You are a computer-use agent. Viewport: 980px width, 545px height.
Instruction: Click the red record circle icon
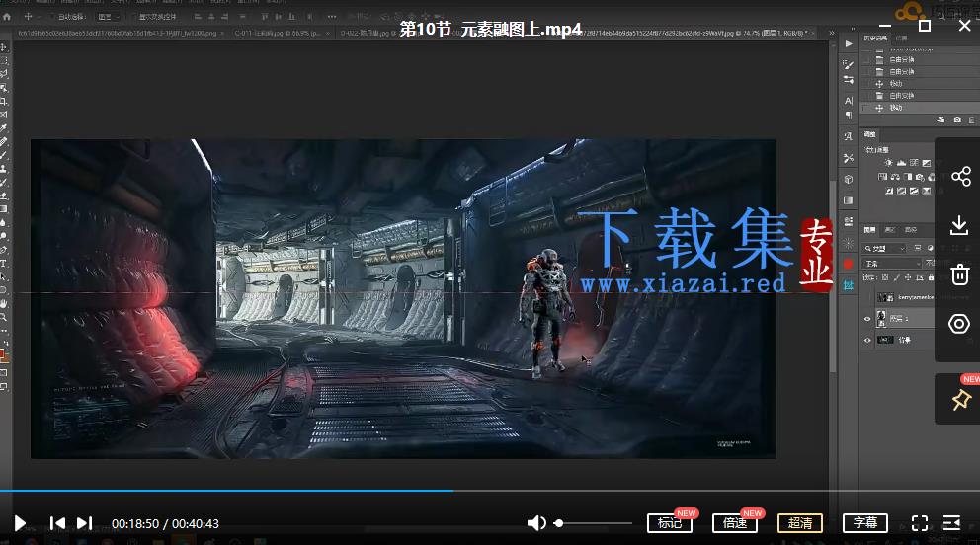coord(849,264)
